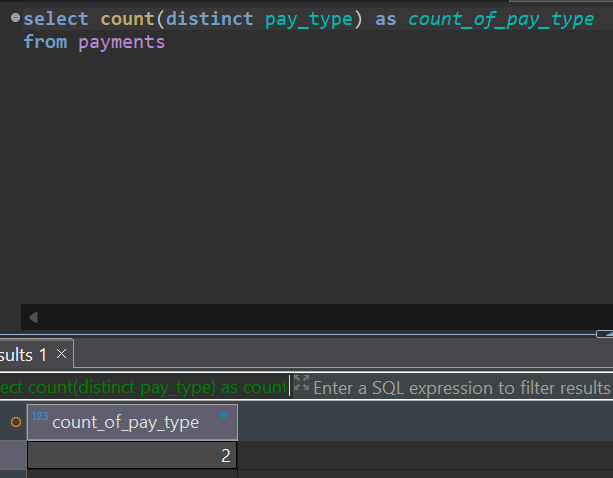Click the scroll-left arrow of the editor scrollbar
The height and width of the screenshot is (478, 613).
click(34, 317)
